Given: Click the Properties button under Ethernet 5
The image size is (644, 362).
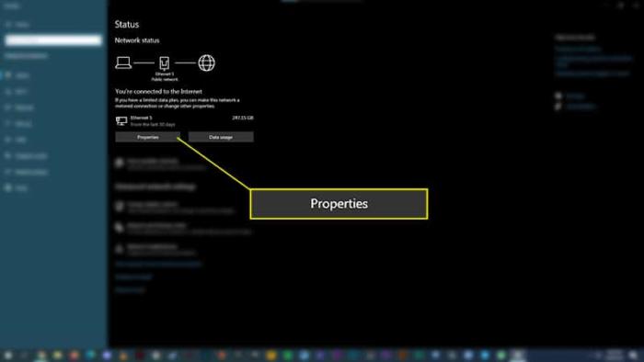Looking at the screenshot, I should click(147, 137).
